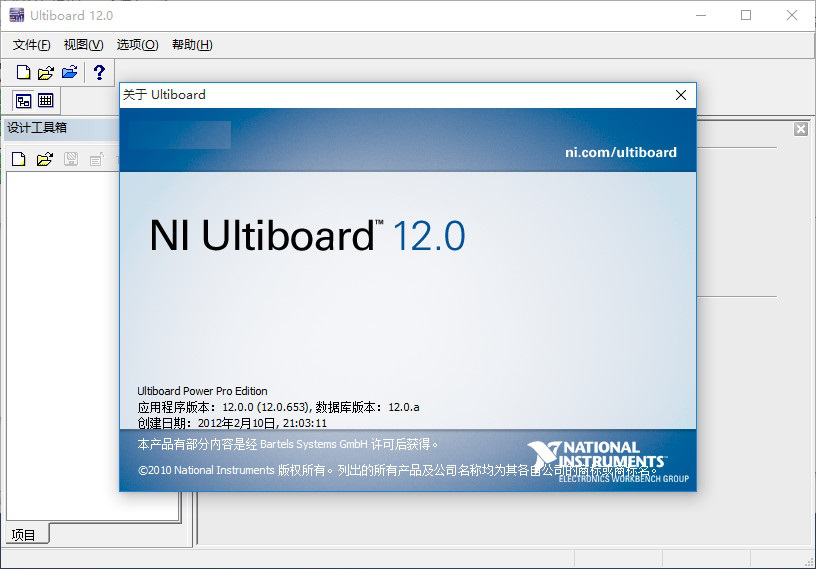The width and height of the screenshot is (816, 569).
Task: Maximize the Ultiboard 12.0 main window
Action: pos(746,15)
